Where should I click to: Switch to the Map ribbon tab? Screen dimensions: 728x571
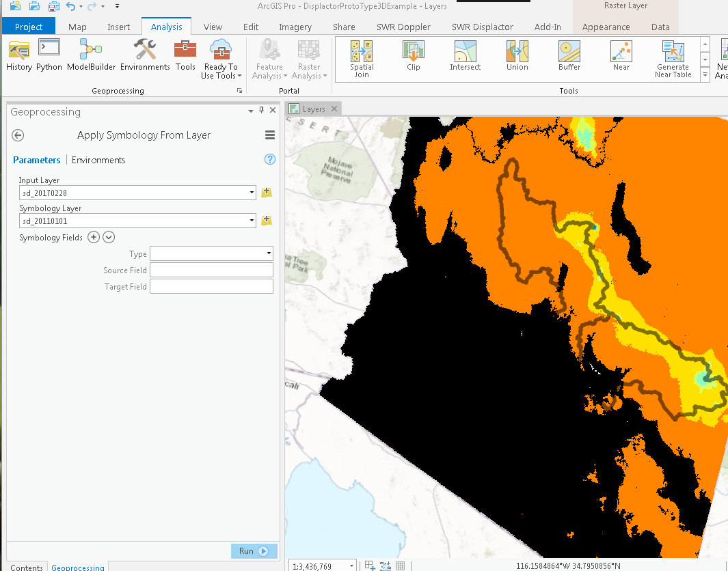[x=77, y=27]
